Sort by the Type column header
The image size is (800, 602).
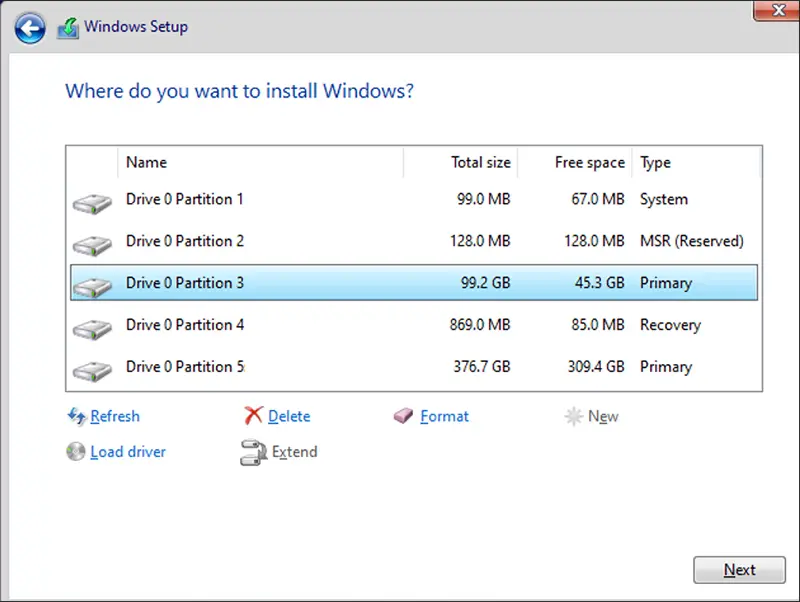pyautogui.click(x=696, y=162)
